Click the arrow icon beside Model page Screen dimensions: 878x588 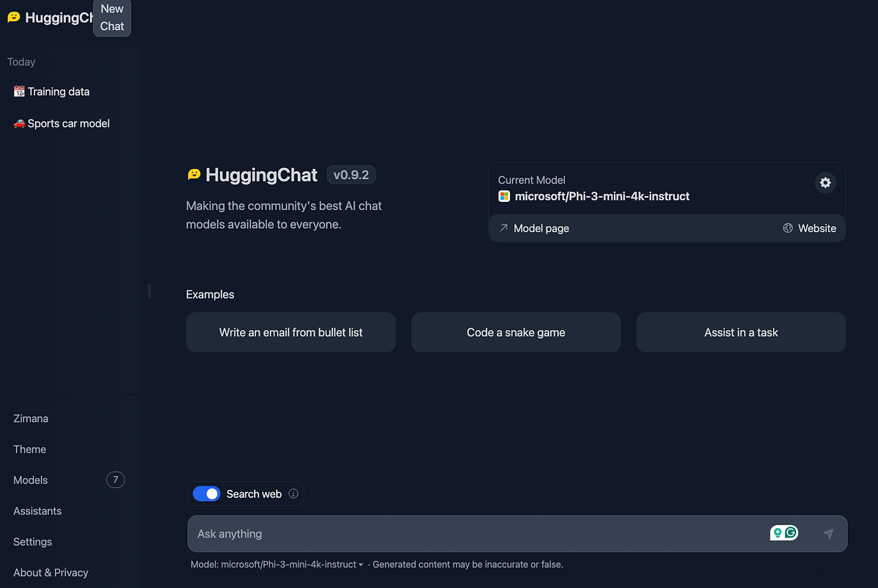coord(503,228)
